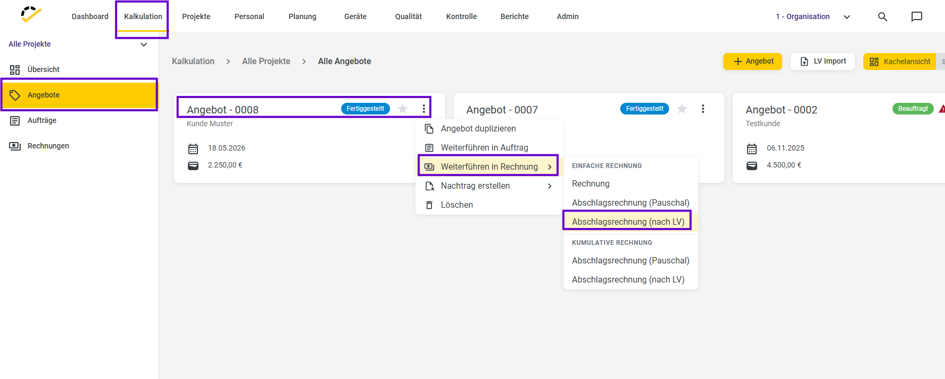Expand the Alle Projekte dropdown chevron
The height and width of the screenshot is (379, 945).
[143, 45]
